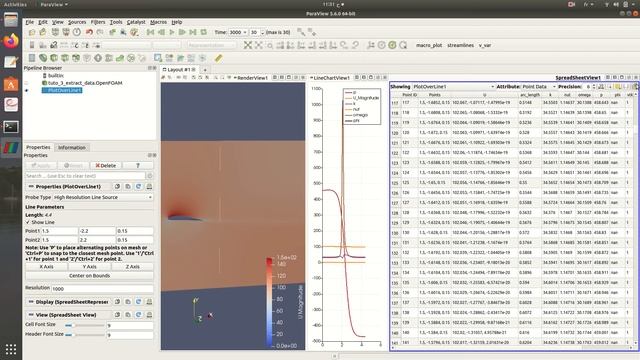Apply the Contour filter icon
Viewport: 640px width, 360px height.
tap(43, 58)
